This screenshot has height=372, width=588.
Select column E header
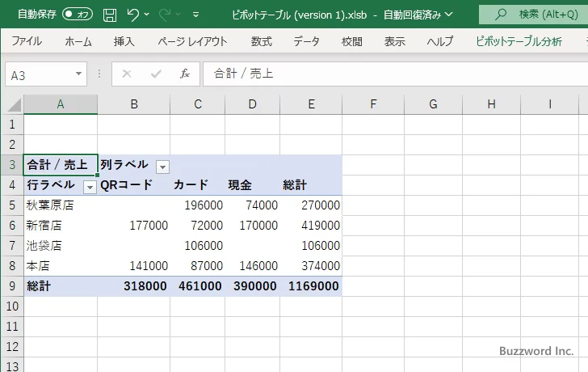coord(311,104)
